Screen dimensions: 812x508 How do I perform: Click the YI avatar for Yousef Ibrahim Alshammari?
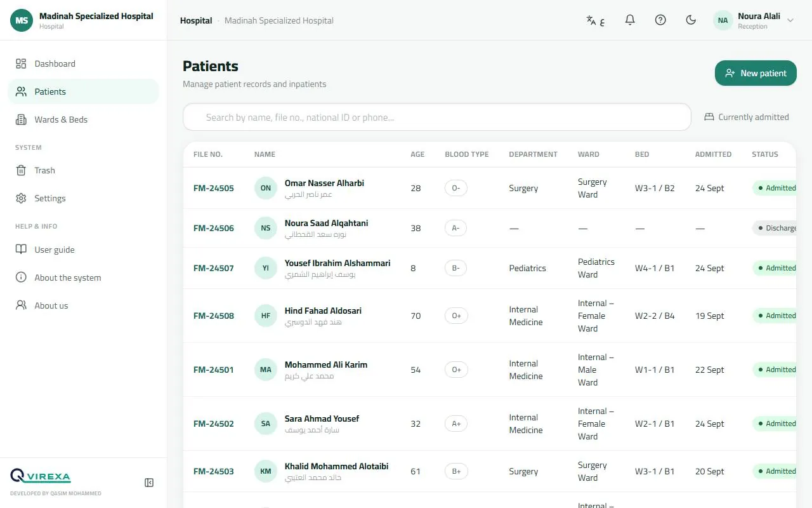[x=266, y=268]
